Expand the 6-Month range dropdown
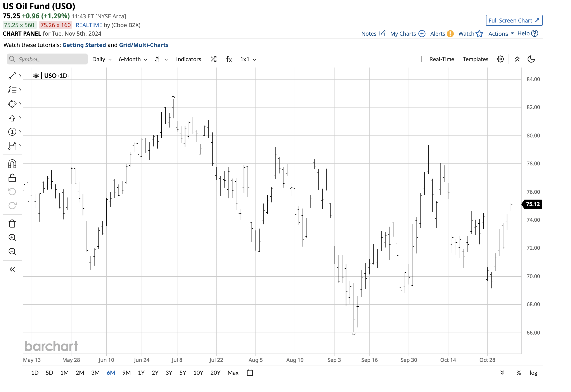The width and height of the screenshot is (571, 392). pyautogui.click(x=132, y=59)
